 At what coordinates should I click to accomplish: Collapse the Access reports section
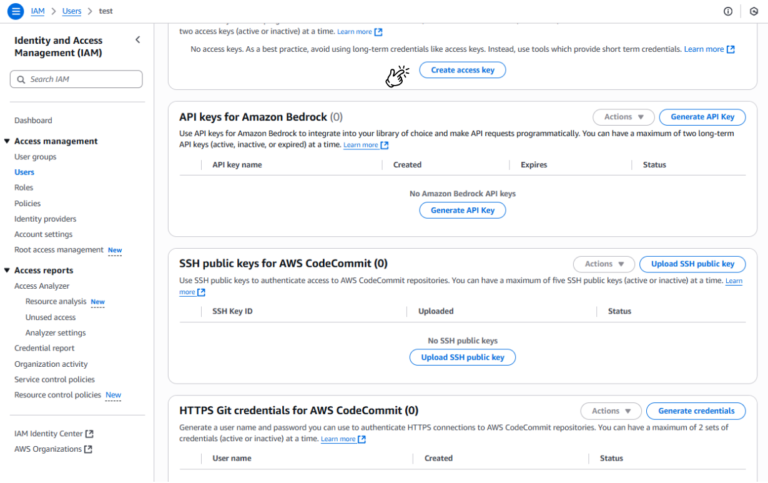(x=8, y=270)
